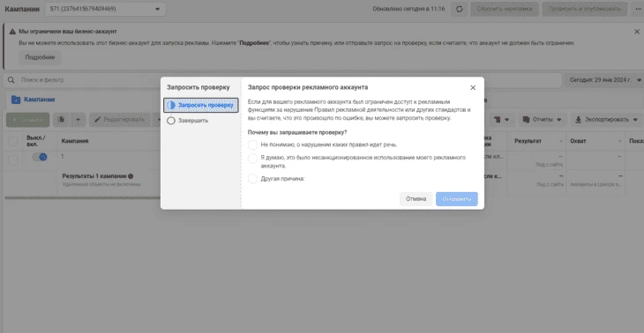Screen dimensions: 644x333
Task: Click the info icon beside 'Результаты 1 кампании'
Action: point(131,176)
